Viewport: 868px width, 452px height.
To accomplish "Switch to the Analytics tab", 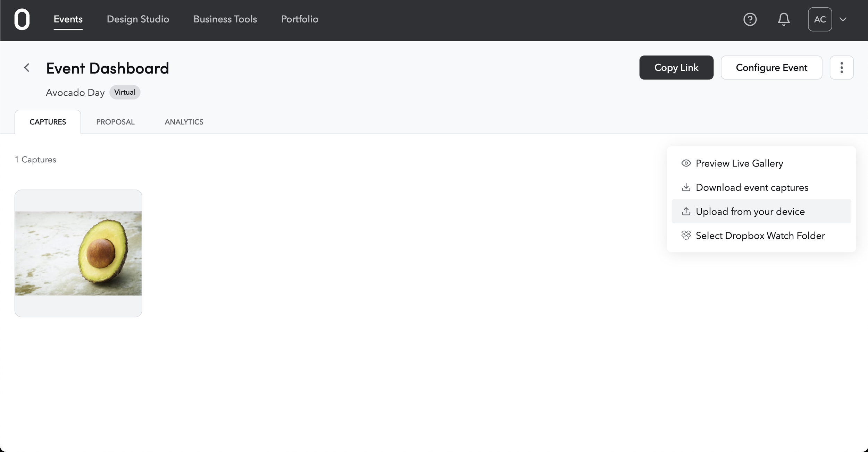I will pos(184,122).
